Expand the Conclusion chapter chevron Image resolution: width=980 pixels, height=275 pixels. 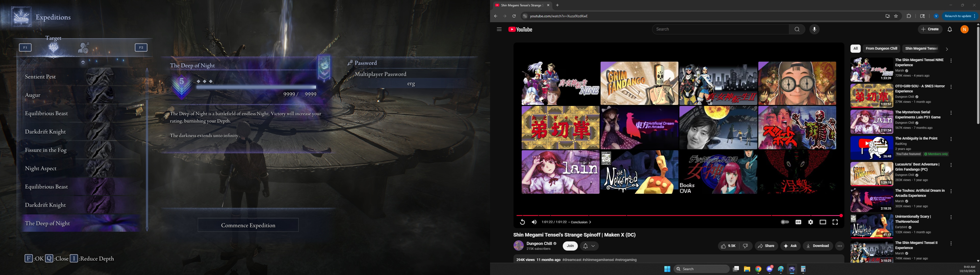coord(590,222)
